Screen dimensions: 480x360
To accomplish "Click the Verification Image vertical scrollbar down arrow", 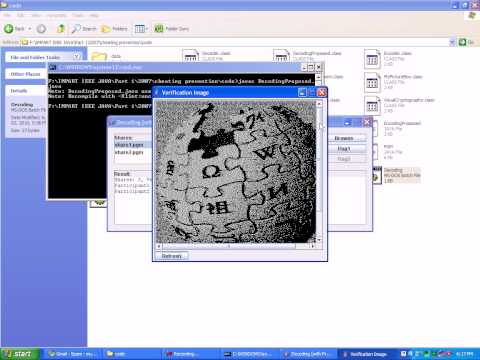I will click(319, 240).
